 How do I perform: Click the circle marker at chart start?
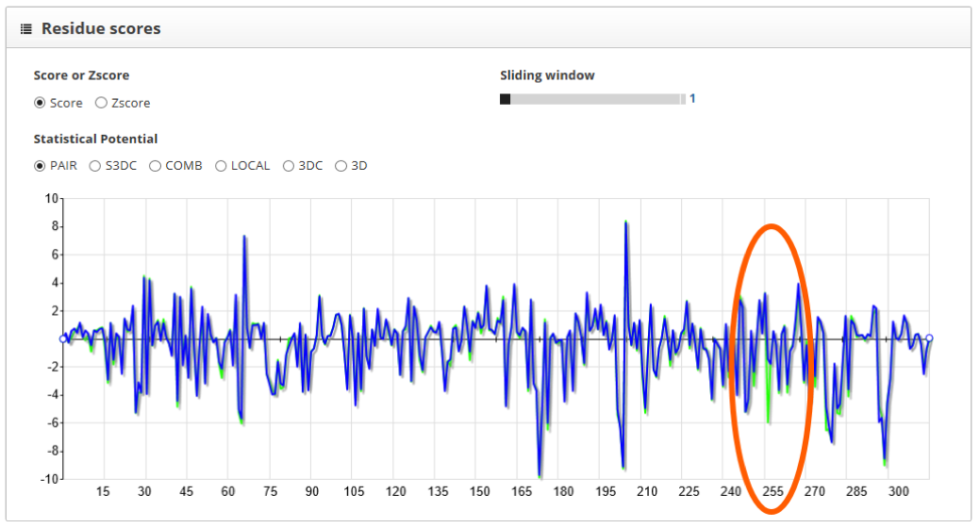63,338
